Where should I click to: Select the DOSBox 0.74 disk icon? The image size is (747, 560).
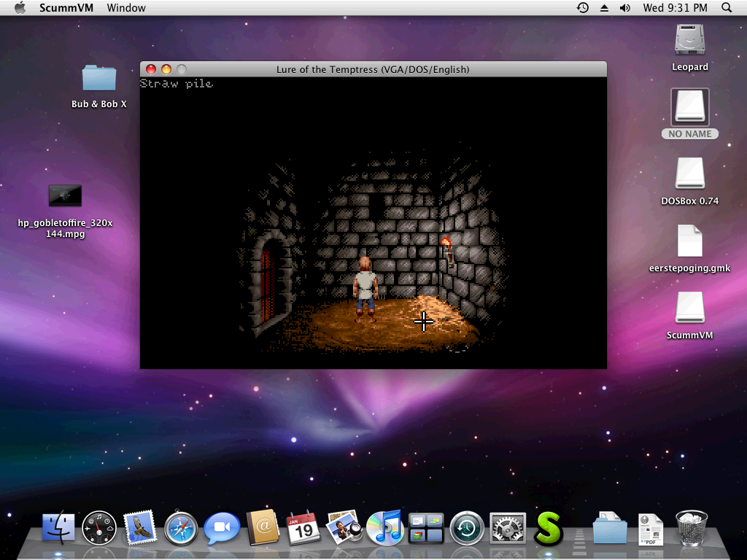689,175
